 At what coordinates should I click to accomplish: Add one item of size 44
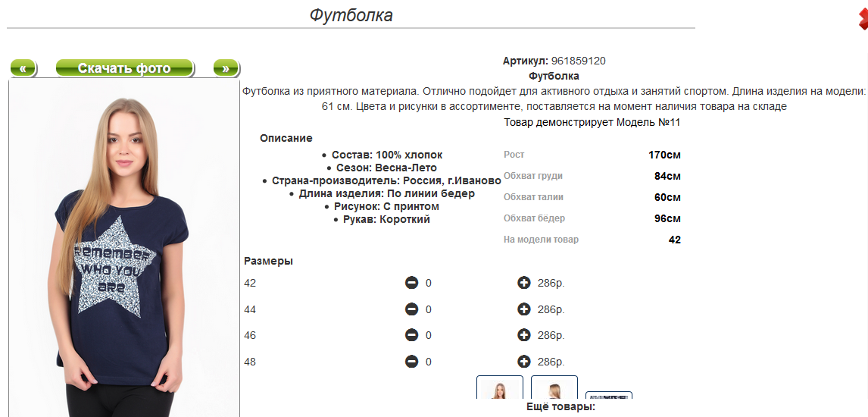coord(523,309)
